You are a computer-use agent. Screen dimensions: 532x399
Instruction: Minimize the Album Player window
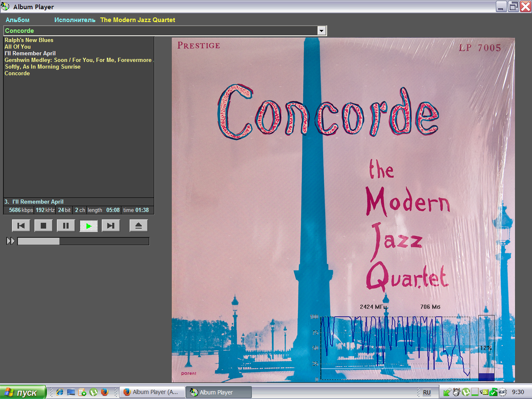pos(501,7)
